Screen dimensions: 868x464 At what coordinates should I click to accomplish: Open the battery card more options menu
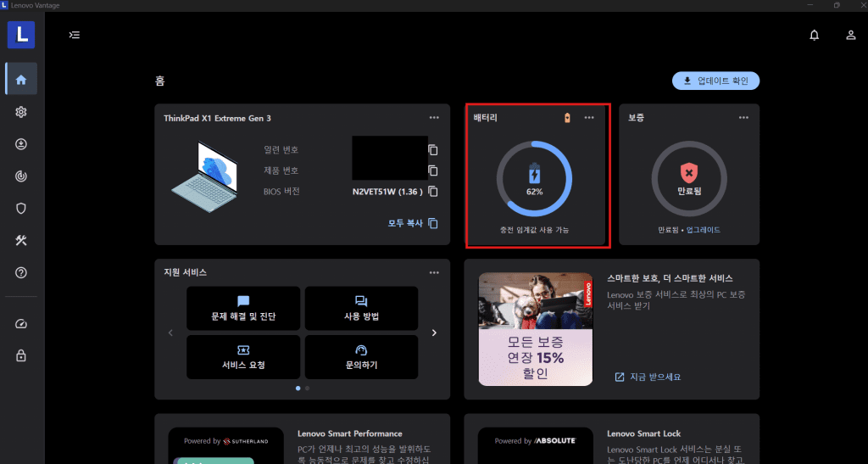[589, 118]
